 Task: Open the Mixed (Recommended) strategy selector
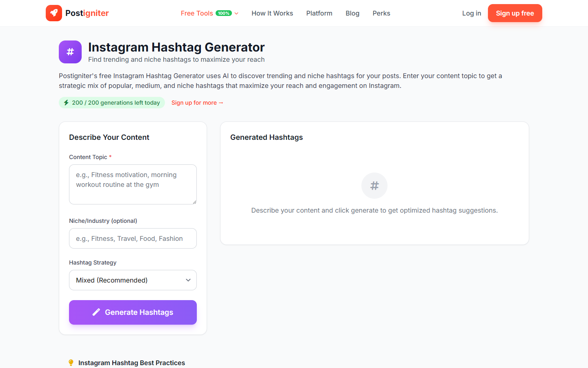point(133,280)
